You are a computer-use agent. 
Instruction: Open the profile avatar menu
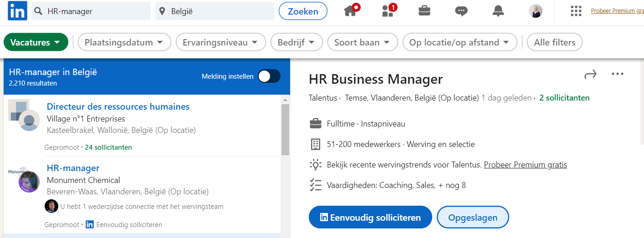(536, 11)
